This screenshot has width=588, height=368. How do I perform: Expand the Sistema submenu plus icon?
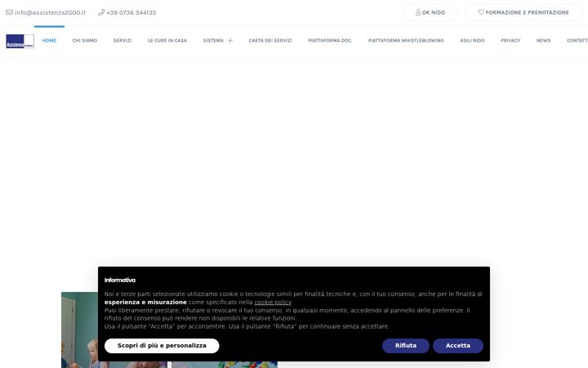[230, 41]
